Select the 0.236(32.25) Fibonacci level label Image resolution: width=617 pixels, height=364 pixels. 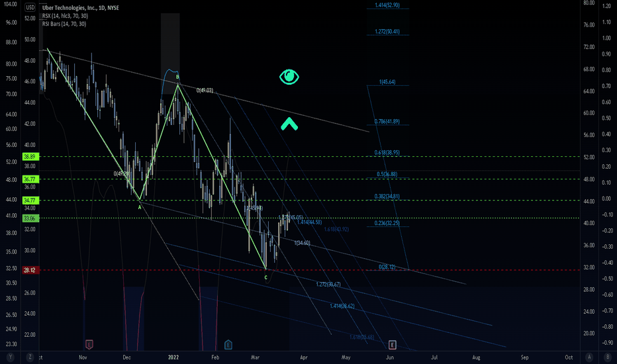click(387, 223)
